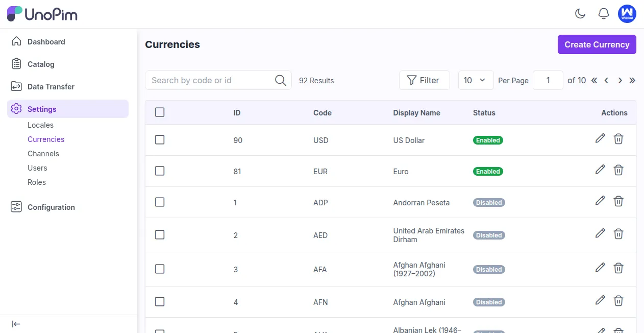This screenshot has width=644, height=333.
Task: Select the USD row checkbox
Action: 160,140
